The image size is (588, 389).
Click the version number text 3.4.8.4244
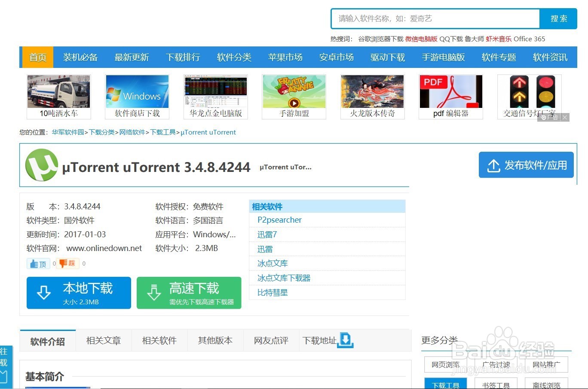pos(82,207)
